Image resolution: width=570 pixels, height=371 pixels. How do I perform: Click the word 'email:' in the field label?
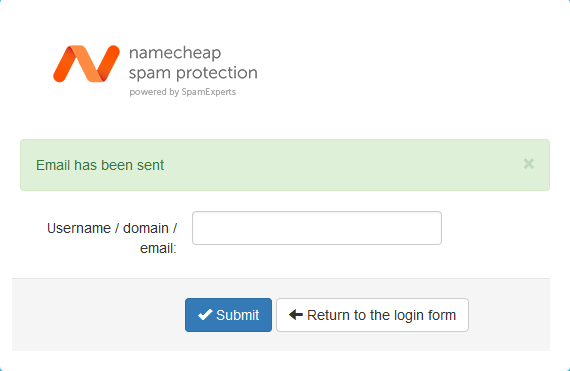(158, 249)
